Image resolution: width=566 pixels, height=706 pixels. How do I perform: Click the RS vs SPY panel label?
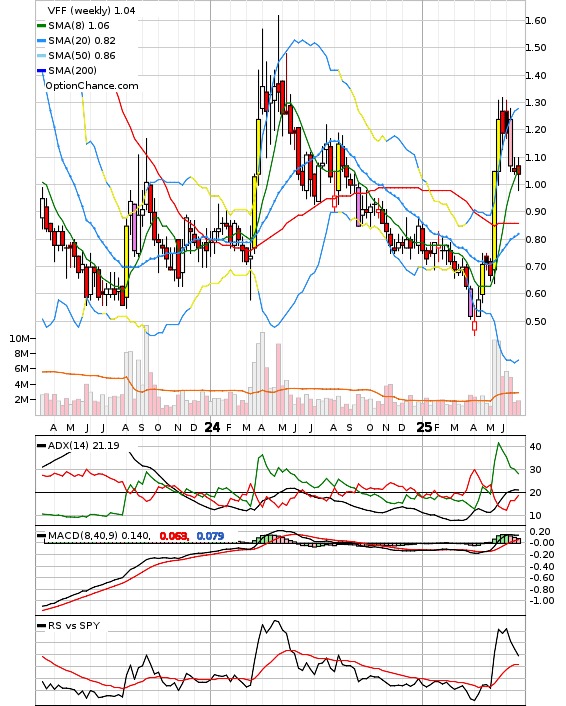click(74, 625)
